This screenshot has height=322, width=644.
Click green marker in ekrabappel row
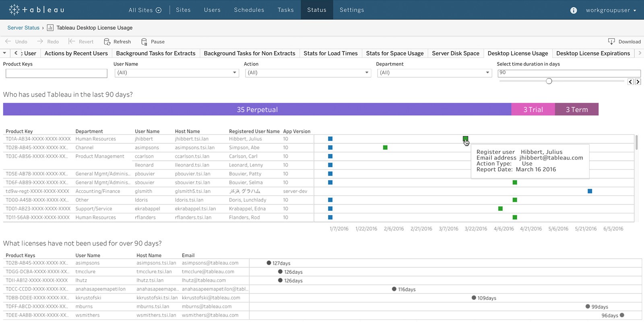(500, 208)
